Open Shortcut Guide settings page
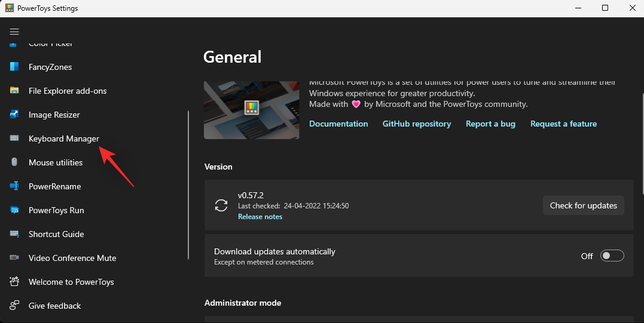The height and width of the screenshot is (323, 644). (56, 234)
